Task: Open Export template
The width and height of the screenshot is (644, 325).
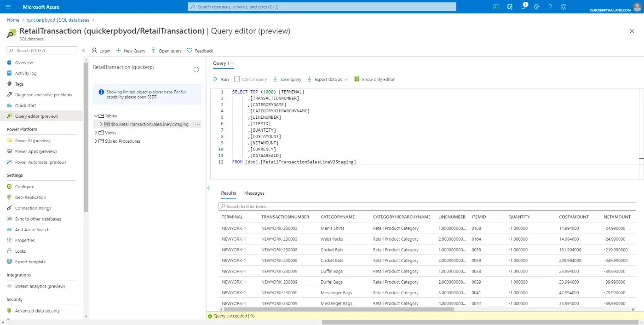Action: click(x=30, y=262)
